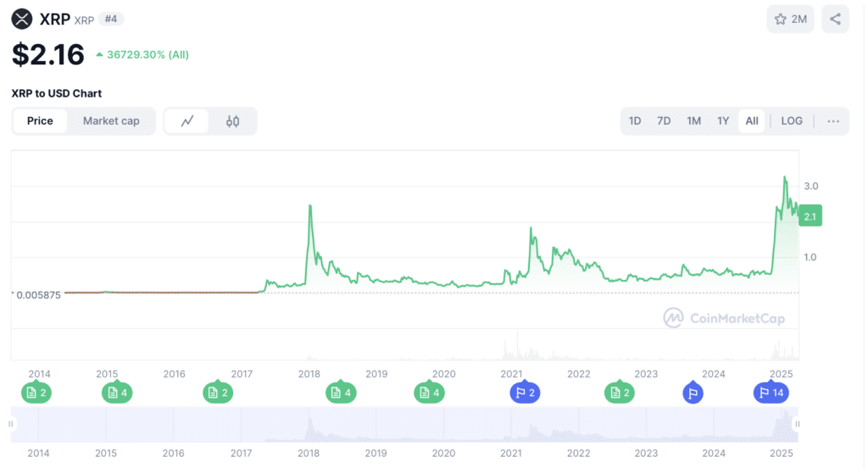Click the $2.16 price value
This screenshot has width=868, height=468.
(x=48, y=54)
